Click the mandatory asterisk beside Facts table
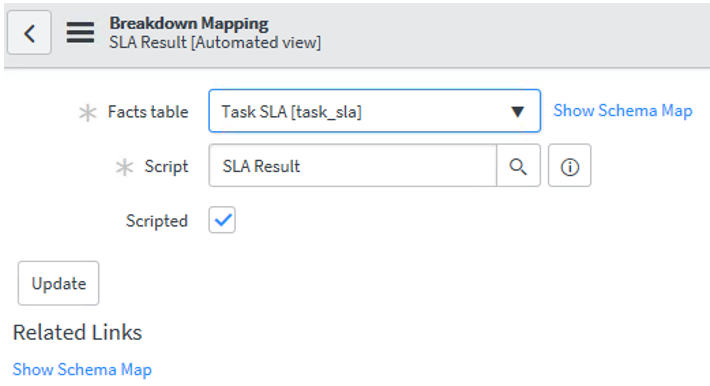 [x=87, y=112]
